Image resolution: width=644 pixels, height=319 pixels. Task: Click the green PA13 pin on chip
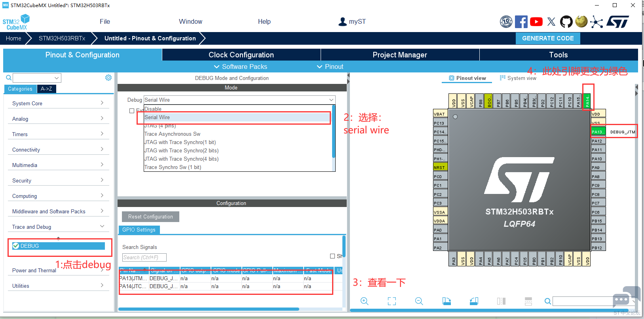click(598, 132)
